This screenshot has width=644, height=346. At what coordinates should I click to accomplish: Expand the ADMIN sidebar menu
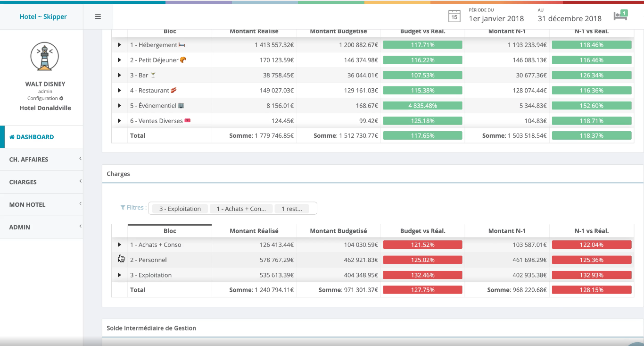[x=41, y=227]
